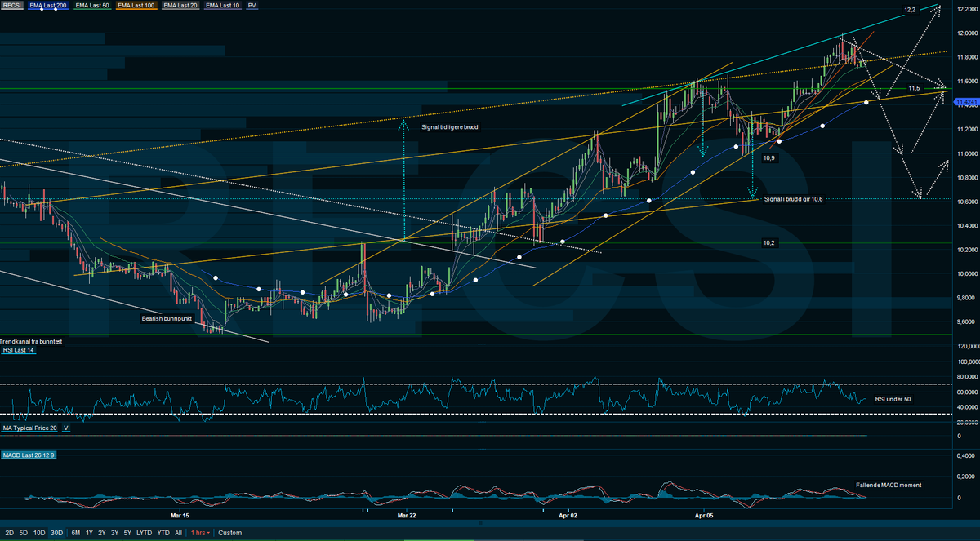Click the Mar 15 date label
The width and height of the screenshot is (980, 541).
pos(180,516)
